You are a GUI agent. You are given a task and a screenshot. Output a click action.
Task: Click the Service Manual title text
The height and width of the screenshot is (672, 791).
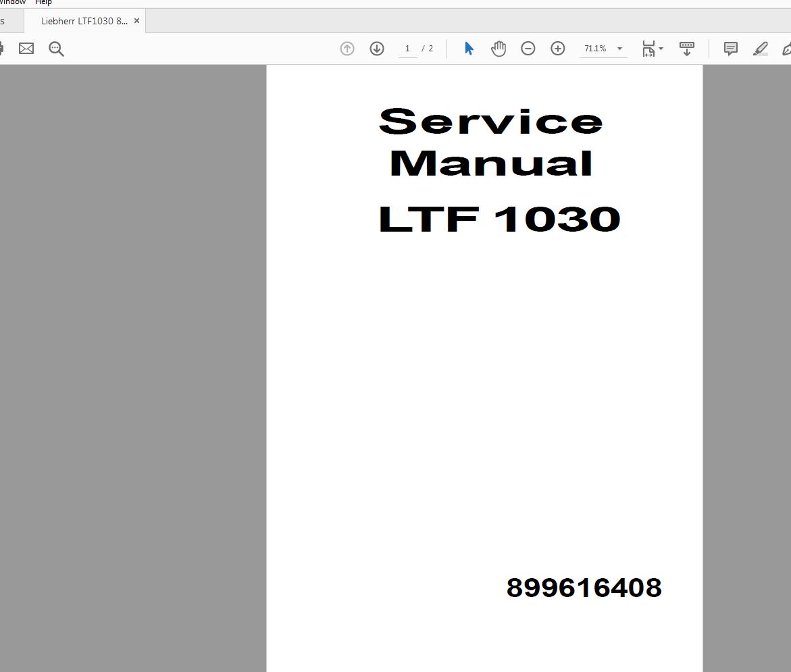(x=491, y=142)
